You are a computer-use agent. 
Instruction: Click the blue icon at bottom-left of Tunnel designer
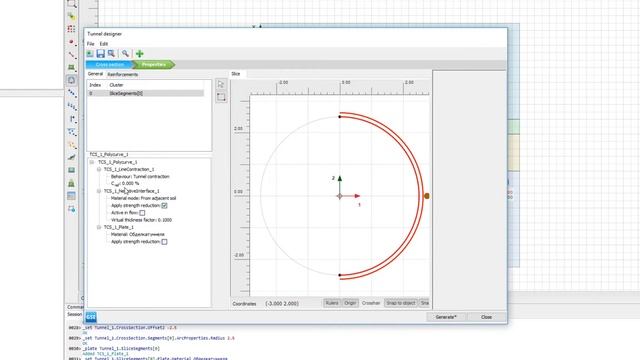tap(91, 317)
